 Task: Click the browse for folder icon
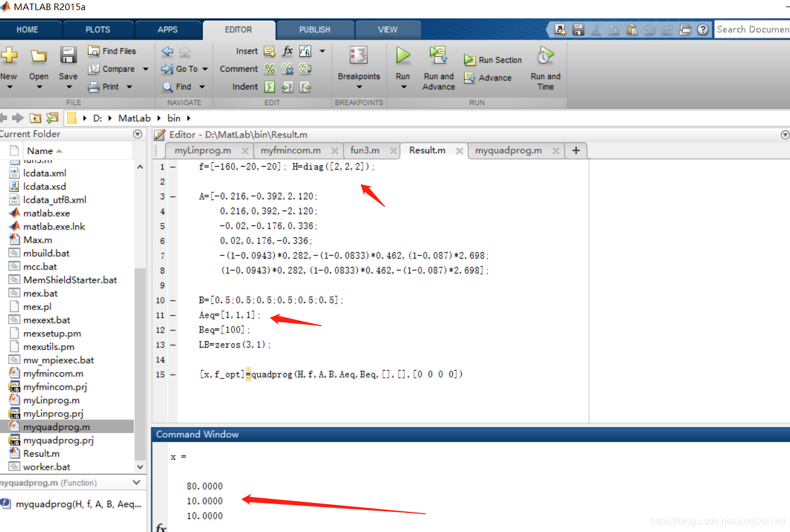point(52,118)
